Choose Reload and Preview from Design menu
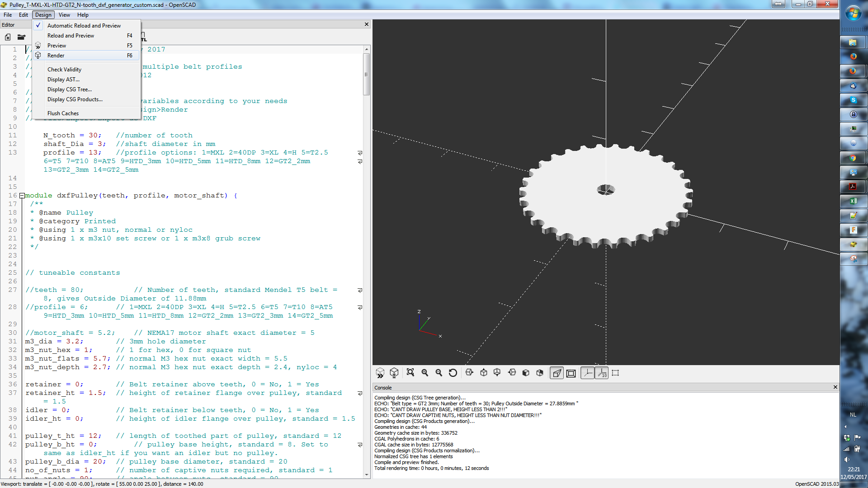 click(86, 36)
